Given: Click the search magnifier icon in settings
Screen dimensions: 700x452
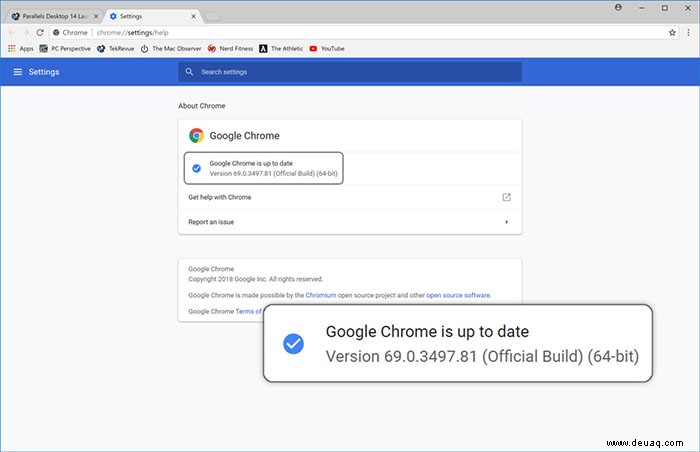Looking at the screenshot, I should click(x=189, y=72).
